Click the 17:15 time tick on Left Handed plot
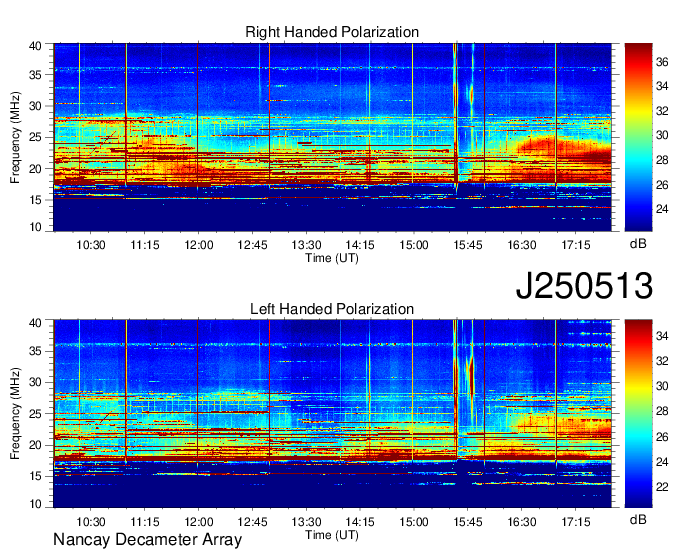Viewport: 680px width, 552px height. (575, 522)
